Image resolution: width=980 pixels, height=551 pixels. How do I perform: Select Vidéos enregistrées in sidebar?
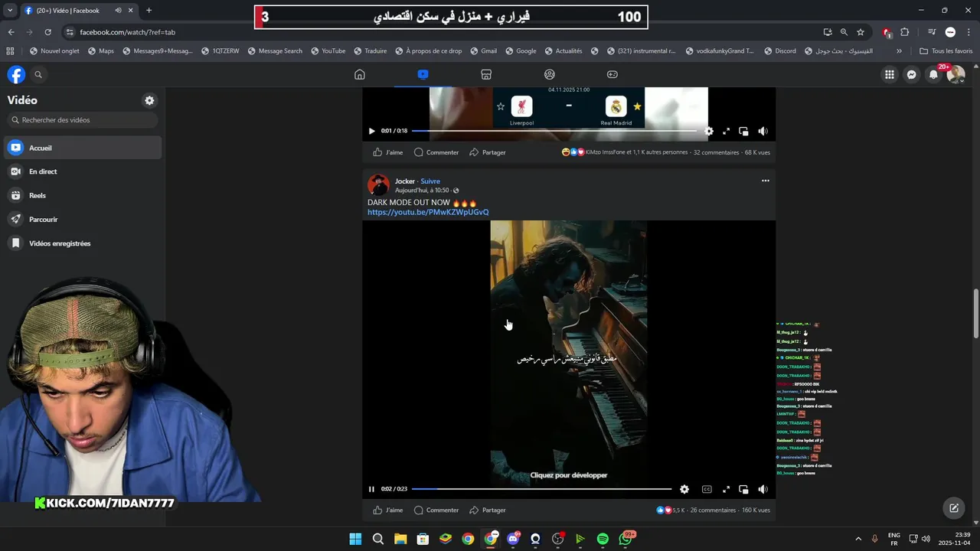point(82,243)
